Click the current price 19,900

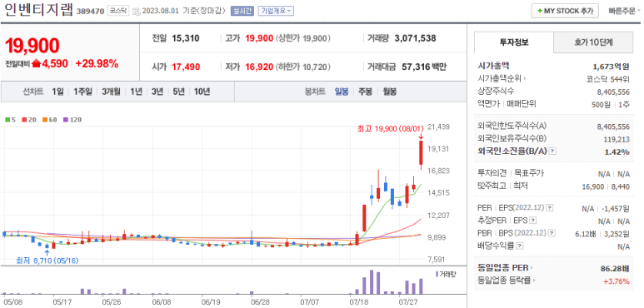tap(32, 46)
